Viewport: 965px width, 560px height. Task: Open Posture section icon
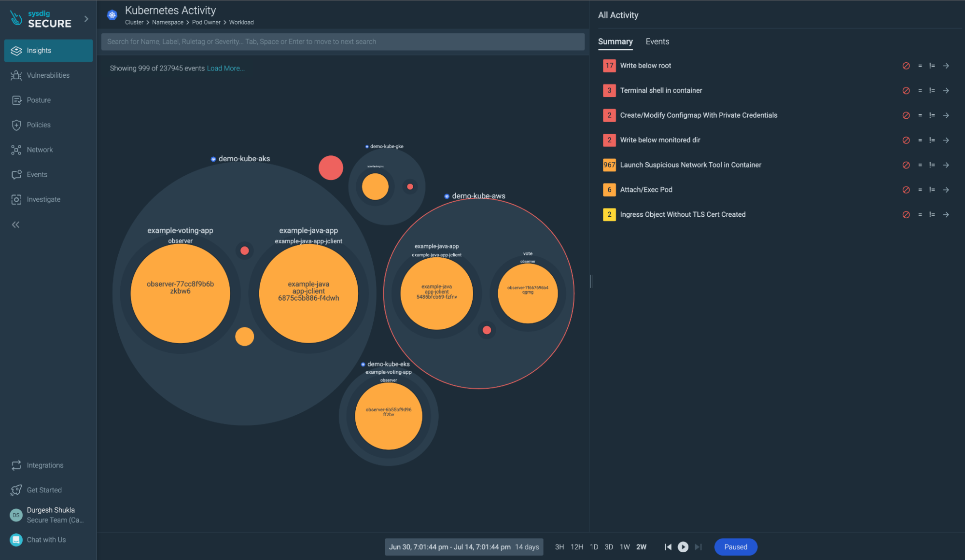(x=16, y=100)
